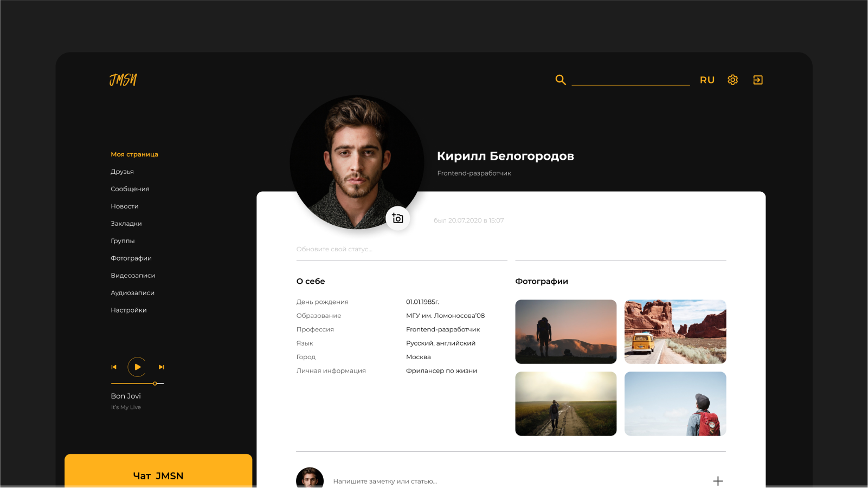Open settings via the gear icon

732,80
